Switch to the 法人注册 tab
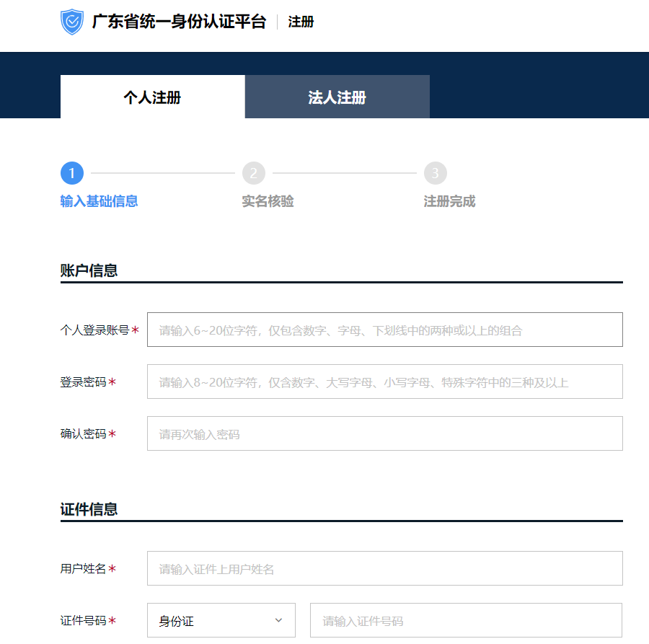The width and height of the screenshot is (649, 644). click(x=337, y=96)
